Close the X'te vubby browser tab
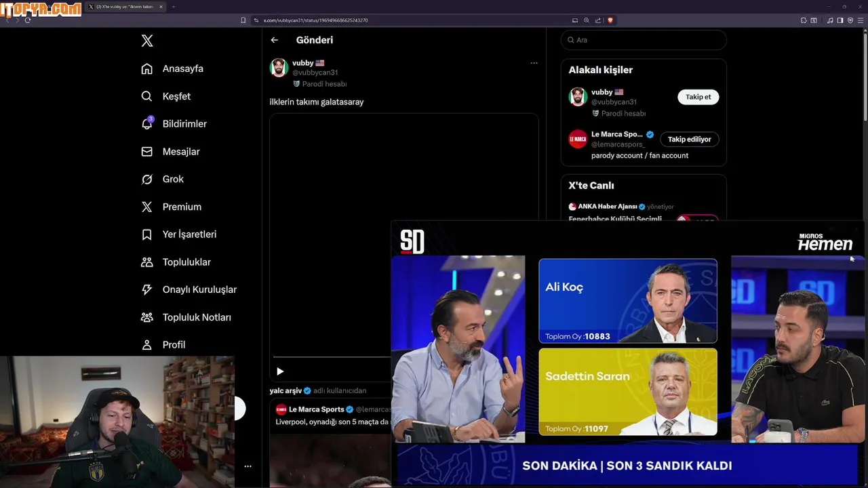Image resolution: width=868 pixels, height=488 pixels. pyautogui.click(x=161, y=7)
